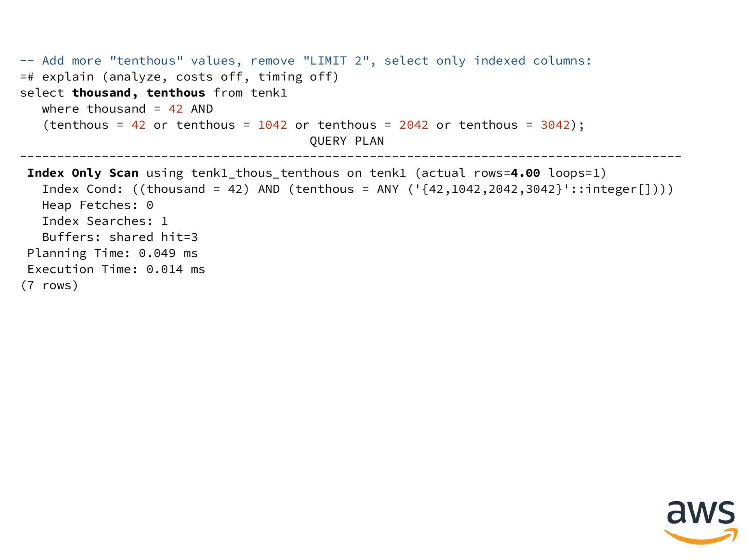Click the bold 'Index Only Scan' text
The width and height of the screenshot is (747, 560).
(x=83, y=173)
